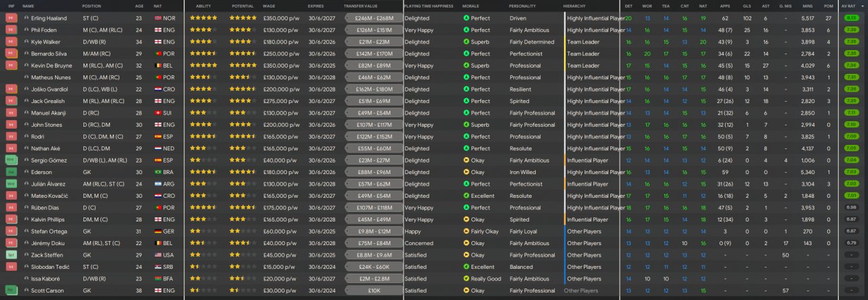Click the Really Good morale icon for Issa Kaboré

[466, 279]
